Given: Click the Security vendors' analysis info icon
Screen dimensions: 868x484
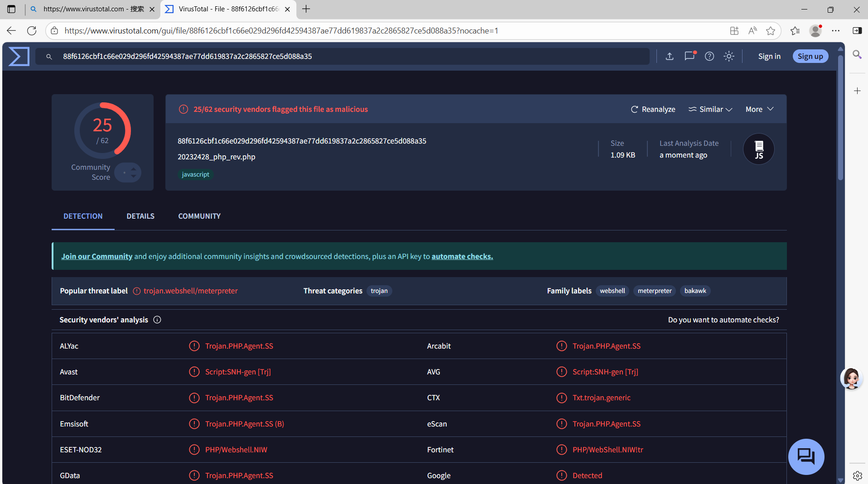Looking at the screenshot, I should (157, 320).
